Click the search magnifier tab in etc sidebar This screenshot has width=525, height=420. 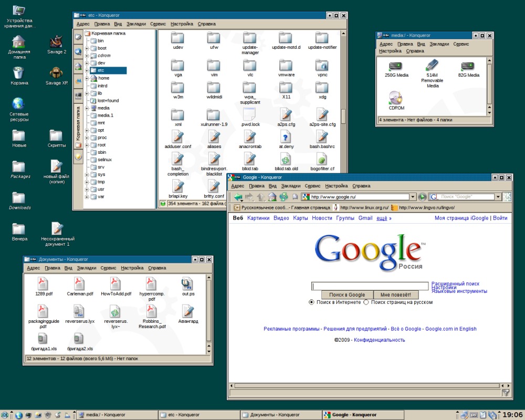(x=78, y=51)
